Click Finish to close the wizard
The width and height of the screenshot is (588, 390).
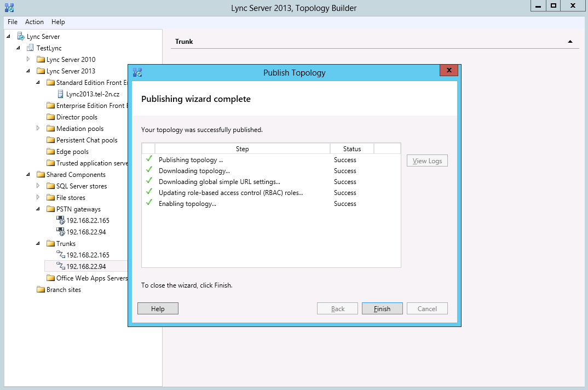tap(382, 309)
